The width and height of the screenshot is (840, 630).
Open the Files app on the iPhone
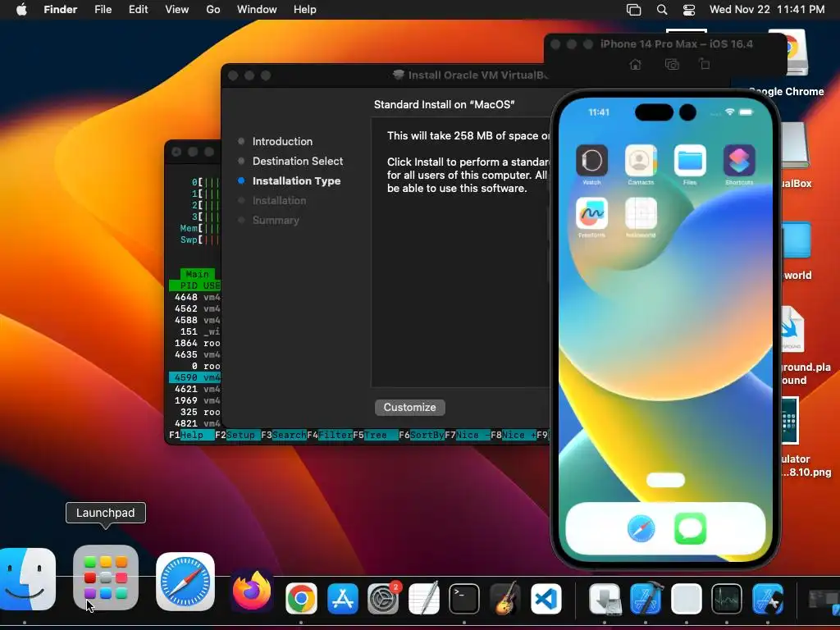(x=690, y=160)
